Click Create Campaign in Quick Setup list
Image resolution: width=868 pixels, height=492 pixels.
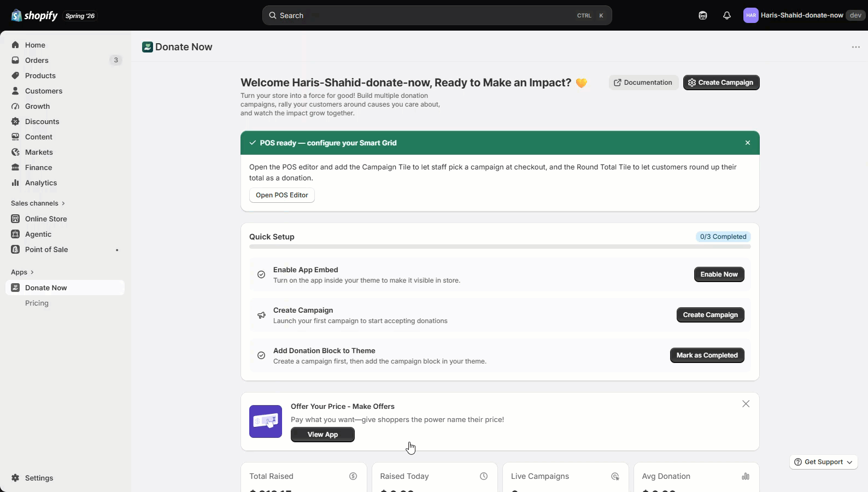click(711, 315)
